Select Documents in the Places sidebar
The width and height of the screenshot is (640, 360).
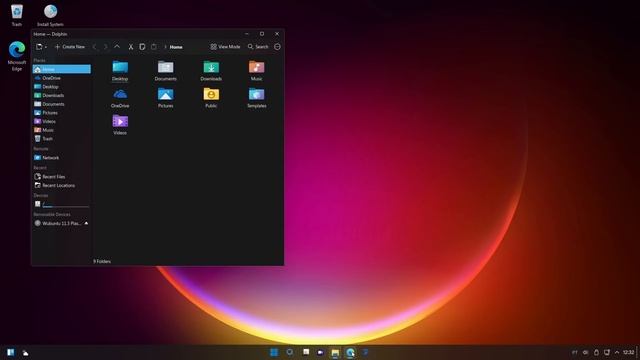[62, 104]
